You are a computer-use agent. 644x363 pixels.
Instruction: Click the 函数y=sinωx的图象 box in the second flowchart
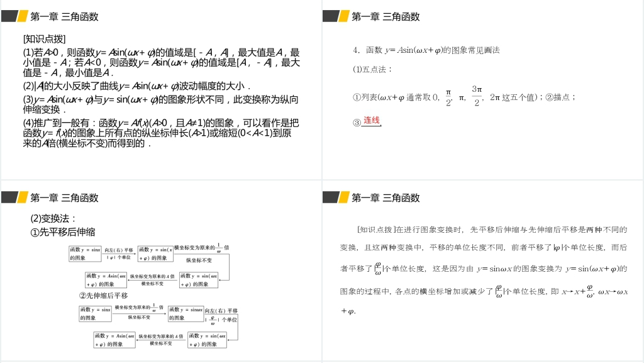click(186, 314)
